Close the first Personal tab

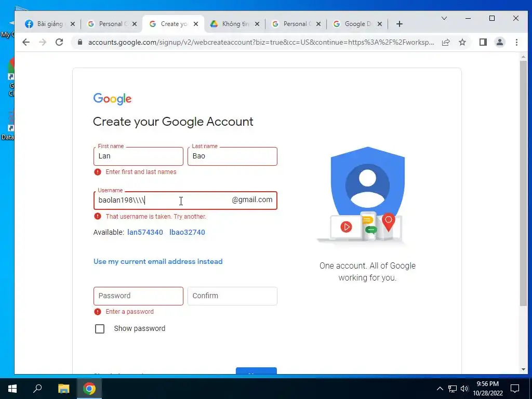(135, 24)
